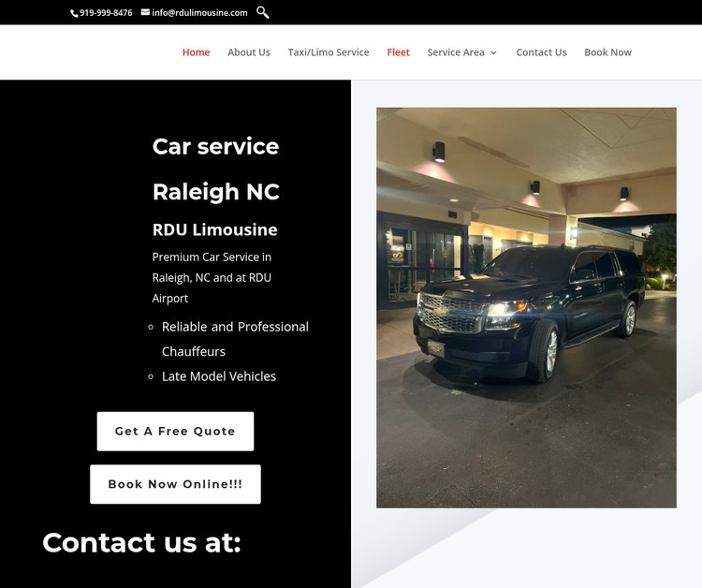The height and width of the screenshot is (588, 702).
Task: Navigate to Contact Us
Action: coord(541,52)
